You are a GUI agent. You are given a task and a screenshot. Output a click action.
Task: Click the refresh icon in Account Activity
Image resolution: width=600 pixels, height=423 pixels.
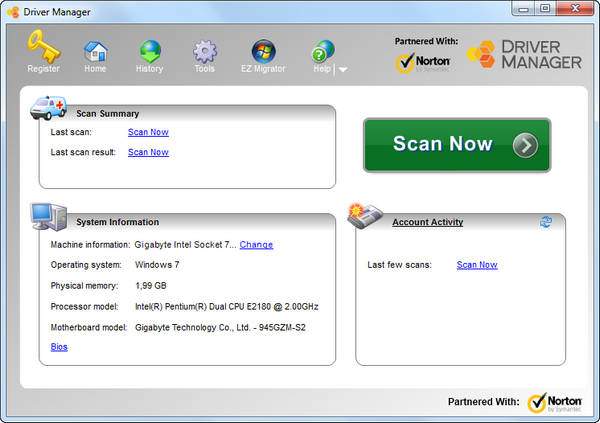546,221
